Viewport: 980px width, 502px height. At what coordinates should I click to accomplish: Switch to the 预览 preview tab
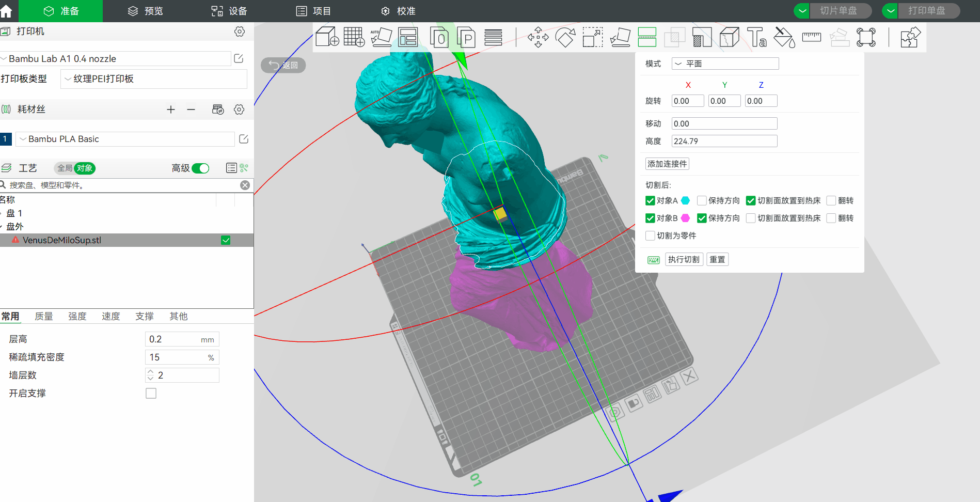click(x=146, y=11)
